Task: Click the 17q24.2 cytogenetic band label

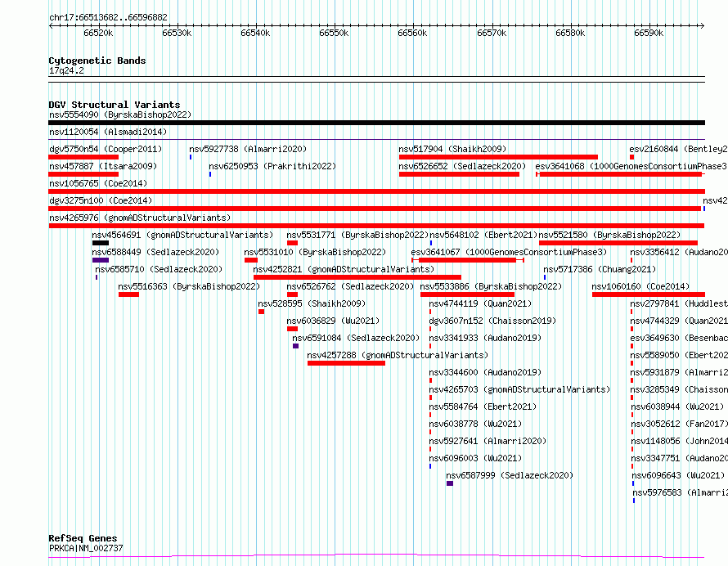Action: [x=66, y=70]
